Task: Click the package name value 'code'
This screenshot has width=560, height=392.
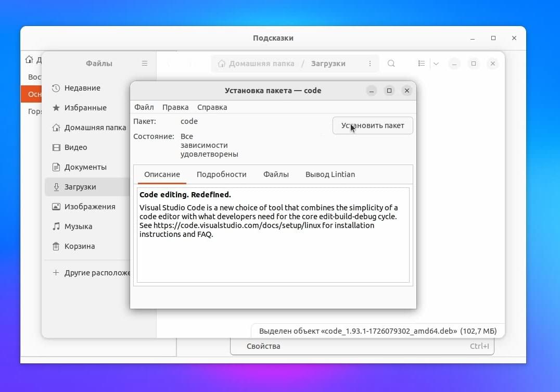Action: click(x=189, y=121)
